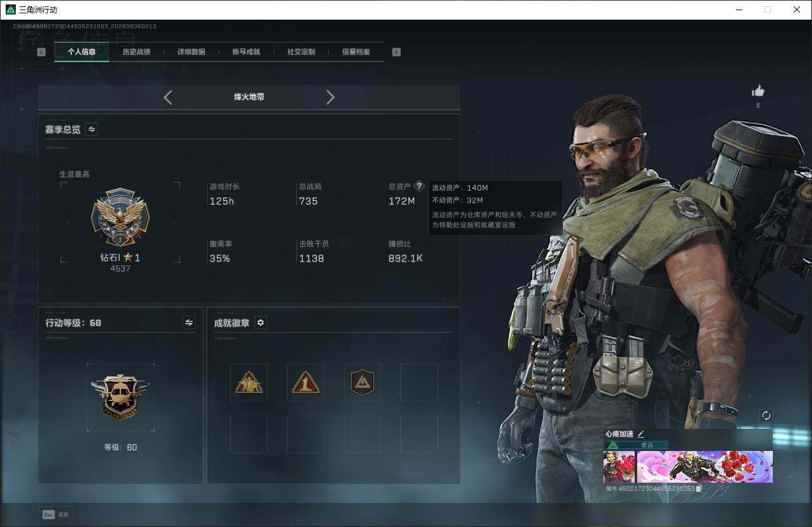Switch to the 历史战绩 tab
The height and width of the screenshot is (527, 812).
coord(136,52)
